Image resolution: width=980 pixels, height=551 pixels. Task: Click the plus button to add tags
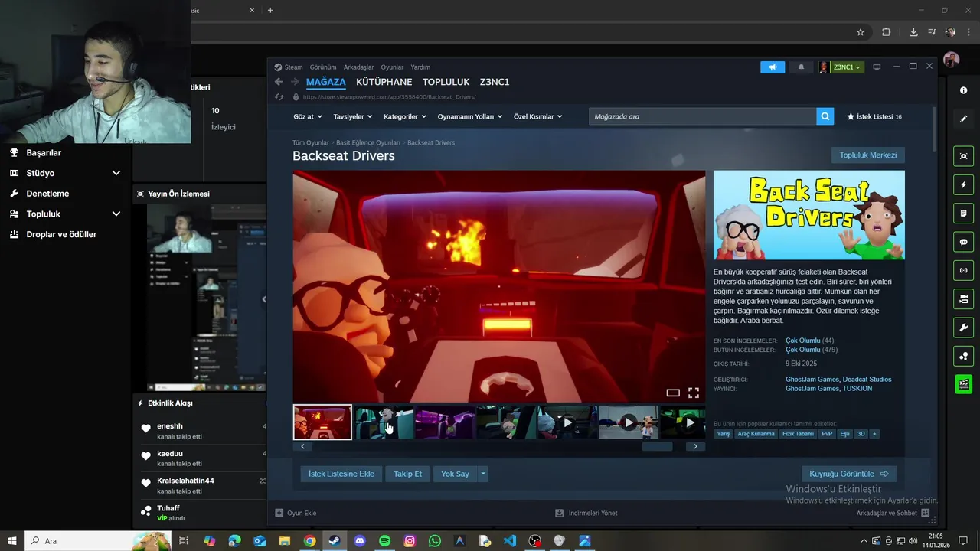coord(874,434)
